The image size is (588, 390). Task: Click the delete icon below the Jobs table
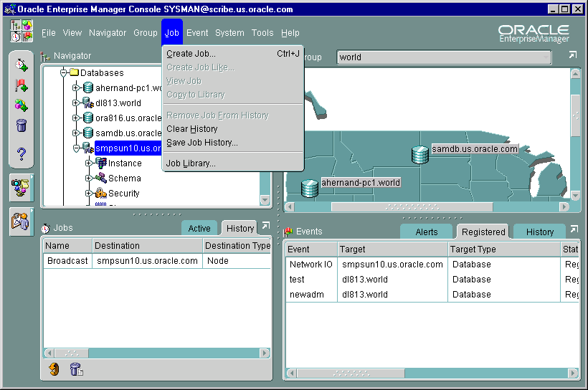click(75, 369)
